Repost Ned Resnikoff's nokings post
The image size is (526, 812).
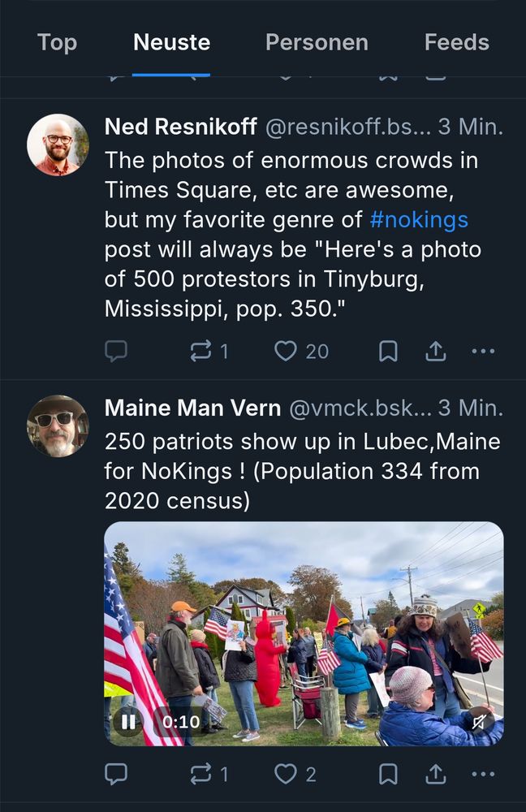coord(209,351)
